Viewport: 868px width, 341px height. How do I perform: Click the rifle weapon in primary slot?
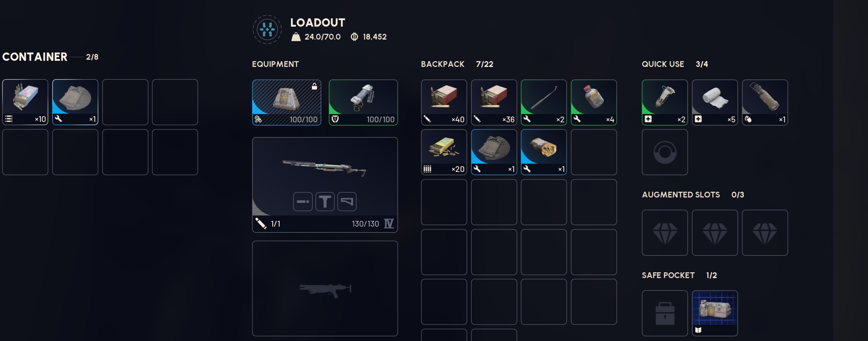[x=325, y=185]
